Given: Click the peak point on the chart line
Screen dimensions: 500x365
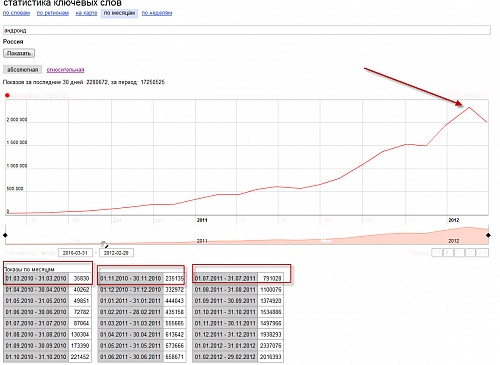Looking at the screenshot, I should pos(469,107).
